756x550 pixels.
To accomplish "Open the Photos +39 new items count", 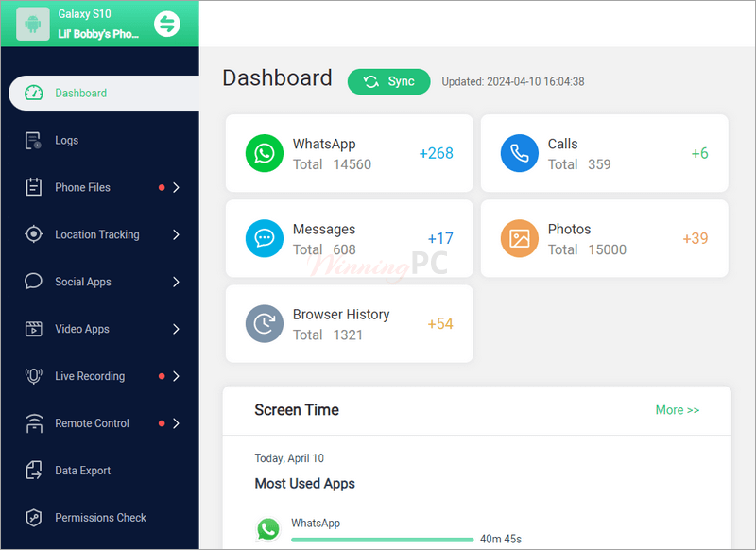I will (x=696, y=238).
